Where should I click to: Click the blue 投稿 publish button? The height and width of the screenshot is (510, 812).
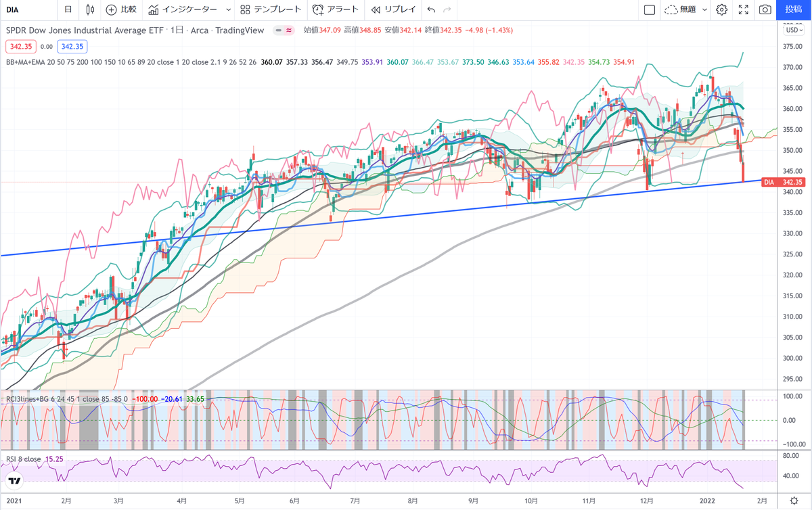(794, 9)
